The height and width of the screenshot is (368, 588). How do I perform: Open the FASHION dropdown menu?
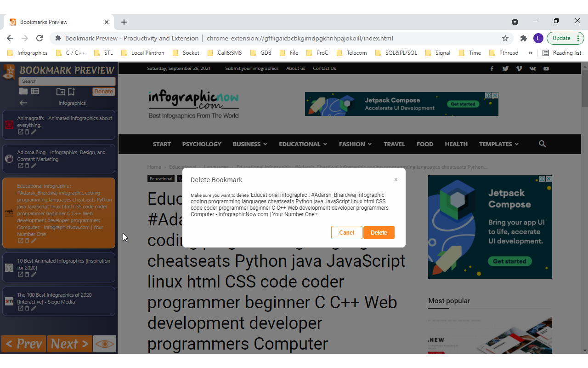(355, 144)
